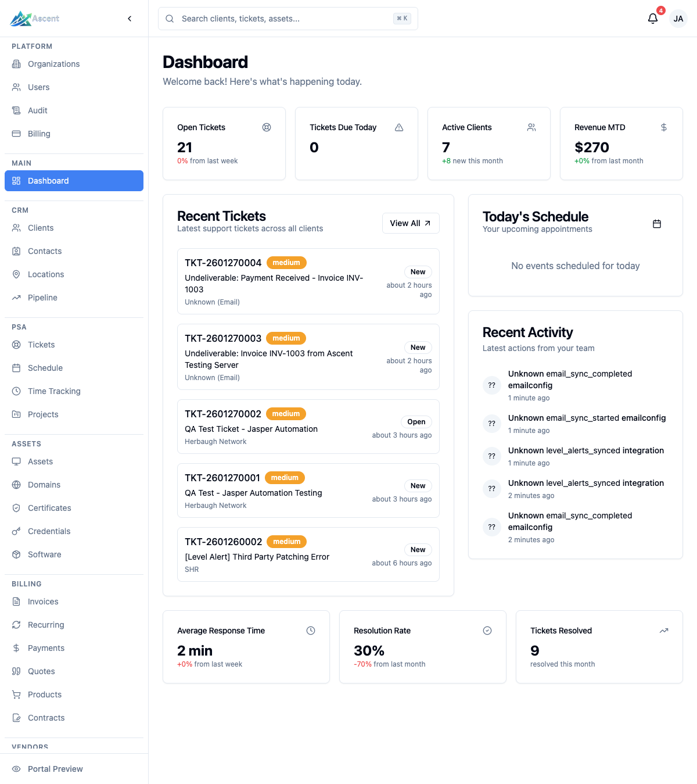Click the search magnifier icon
This screenshot has width=697, height=784.
pos(169,19)
